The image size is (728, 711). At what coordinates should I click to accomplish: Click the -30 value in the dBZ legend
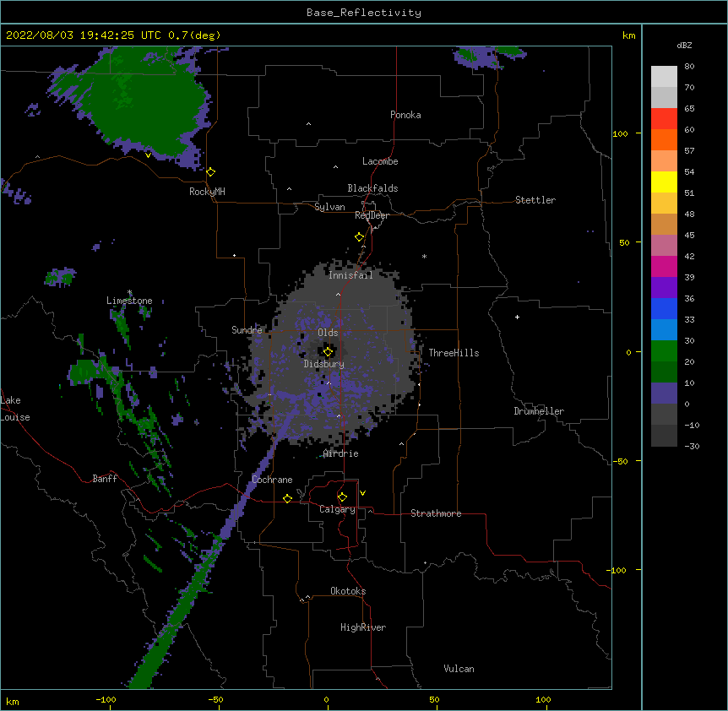(x=692, y=446)
